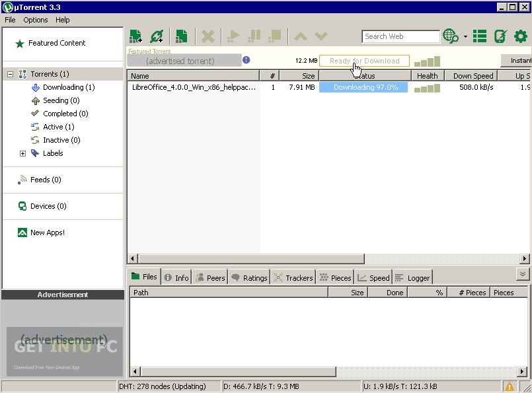
Task: Click the Path column header in Files
Action: coord(229,293)
